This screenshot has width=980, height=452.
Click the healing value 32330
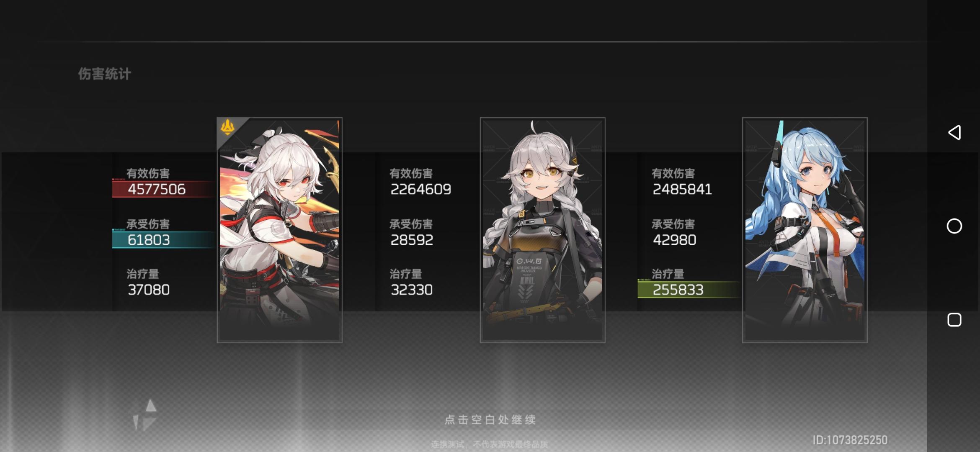point(412,290)
